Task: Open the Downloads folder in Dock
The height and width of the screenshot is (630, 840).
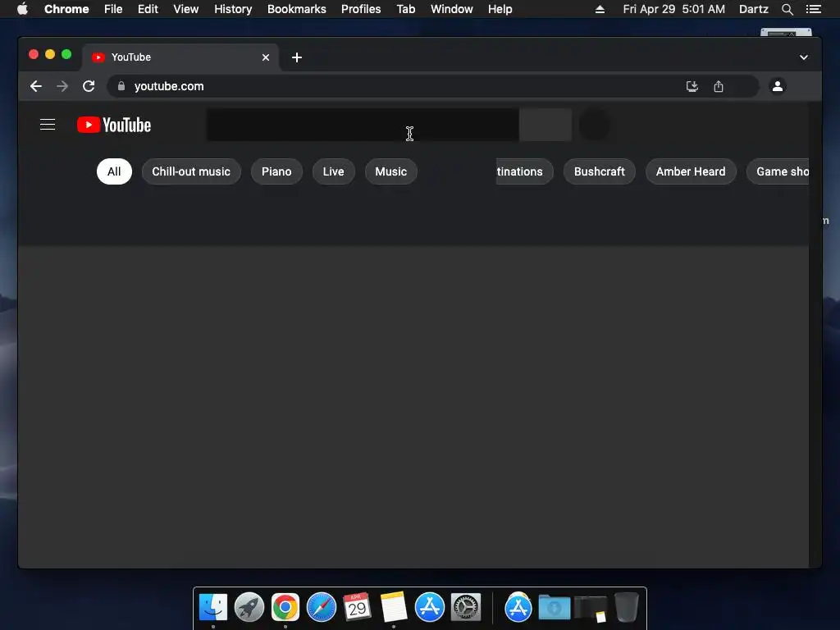Action: pyautogui.click(x=554, y=607)
